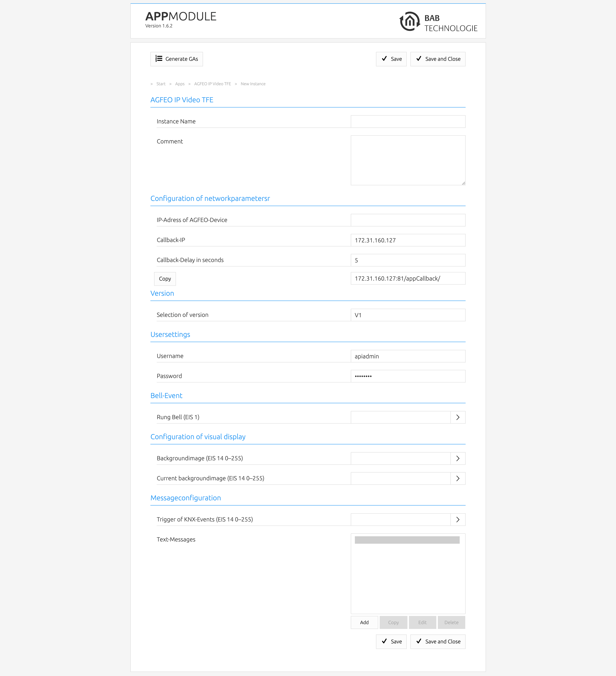Open picker arrow for Trigger of KNX-Events
The height and width of the screenshot is (676, 616).
pos(457,519)
